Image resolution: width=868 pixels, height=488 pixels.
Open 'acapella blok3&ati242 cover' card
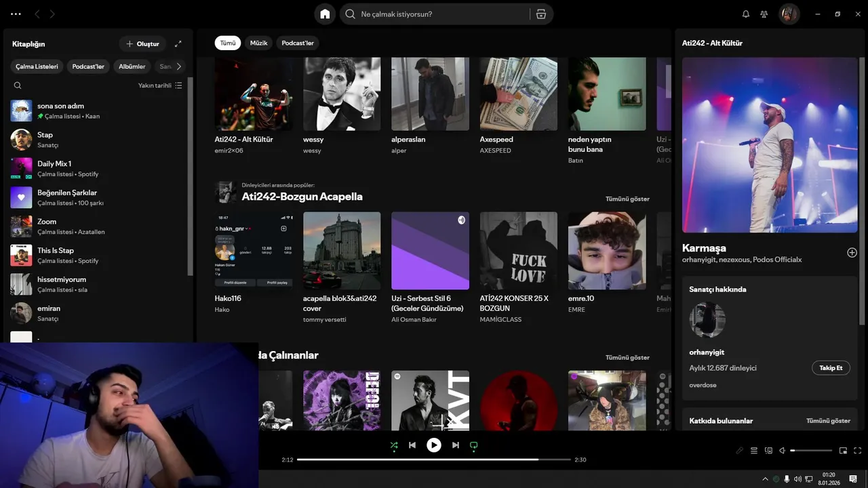pyautogui.click(x=342, y=268)
